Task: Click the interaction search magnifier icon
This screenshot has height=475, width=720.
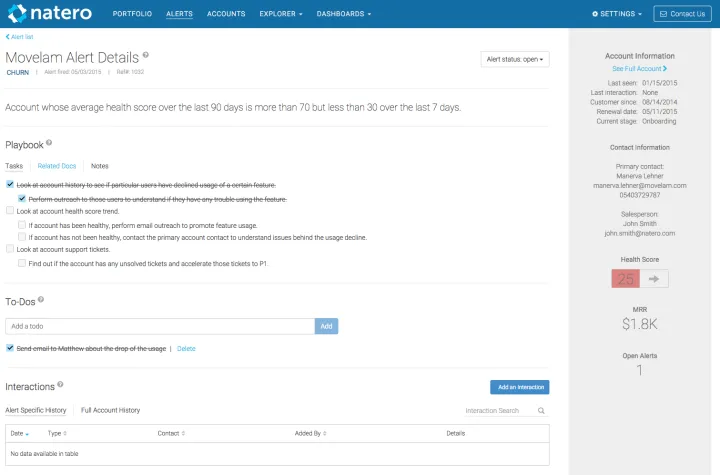Action: coord(541,411)
